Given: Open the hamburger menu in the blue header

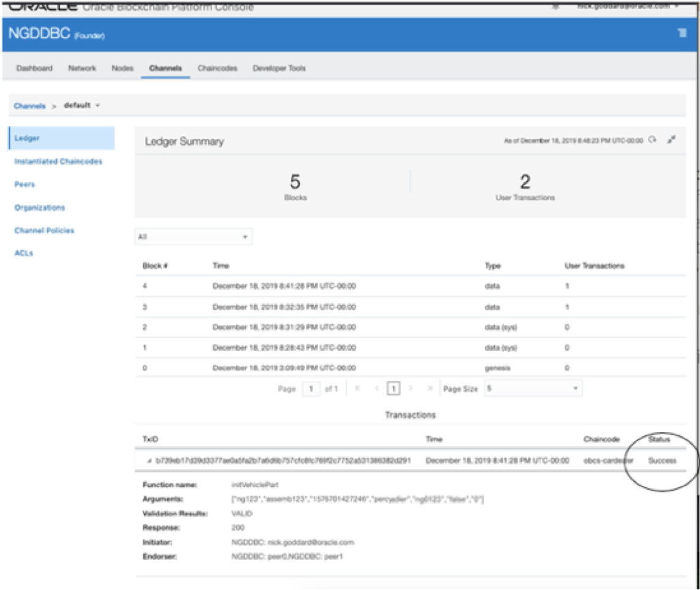Looking at the screenshot, I should click(x=682, y=33).
